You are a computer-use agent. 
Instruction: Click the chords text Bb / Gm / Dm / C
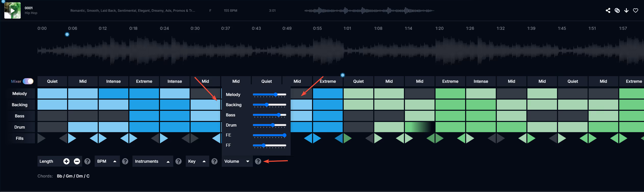[73, 176]
